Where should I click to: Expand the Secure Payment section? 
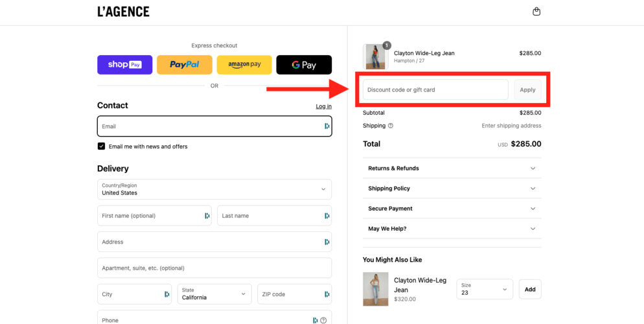point(452,209)
